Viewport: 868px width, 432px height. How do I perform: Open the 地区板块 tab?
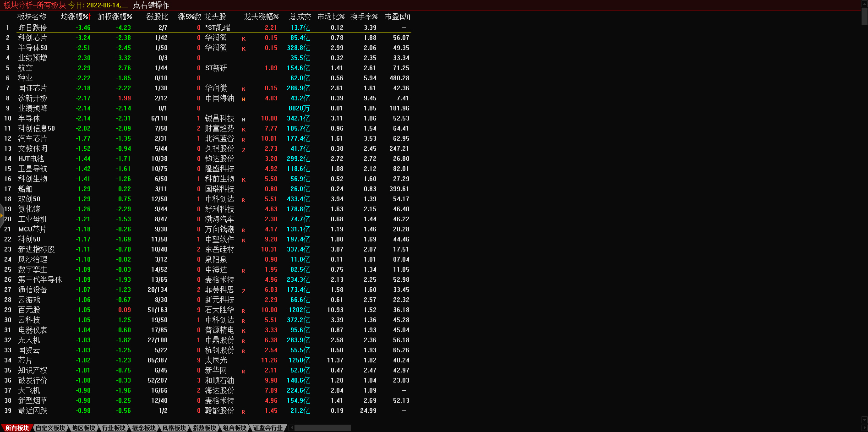[83, 428]
